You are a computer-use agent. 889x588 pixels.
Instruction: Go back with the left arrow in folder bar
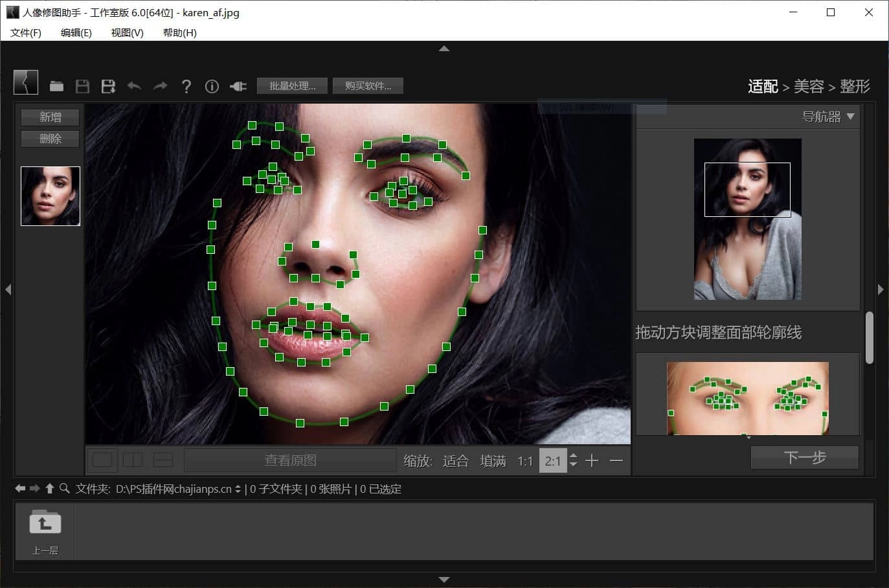click(x=20, y=488)
